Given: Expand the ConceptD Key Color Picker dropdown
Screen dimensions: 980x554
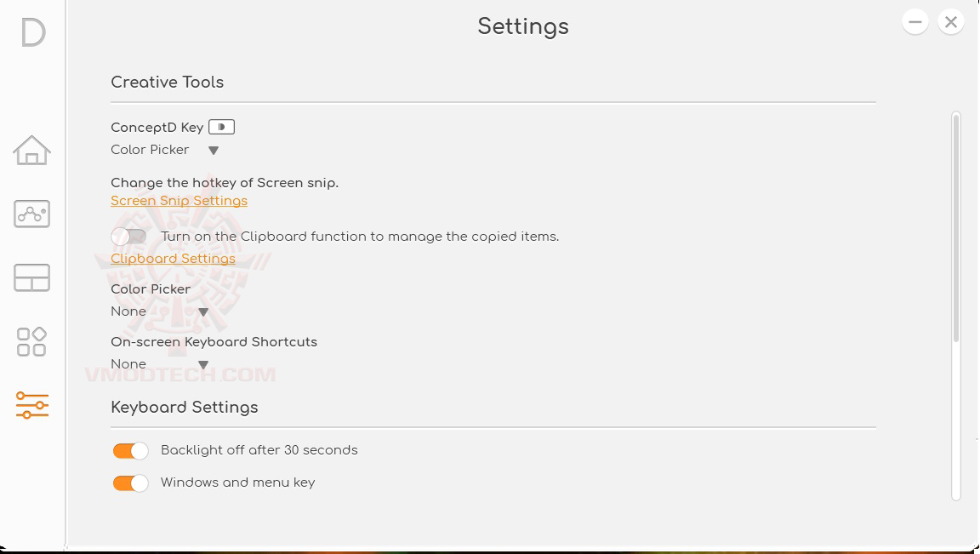Looking at the screenshot, I should pos(214,151).
